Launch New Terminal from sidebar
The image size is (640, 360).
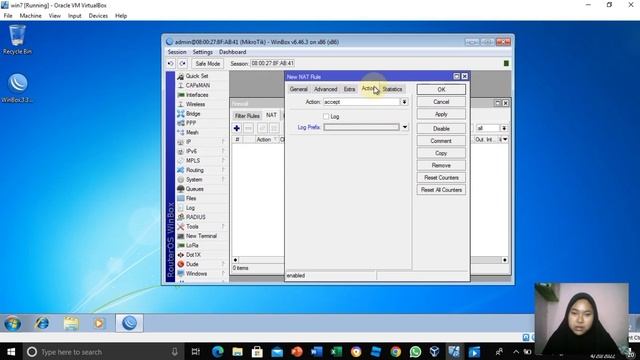click(x=201, y=236)
